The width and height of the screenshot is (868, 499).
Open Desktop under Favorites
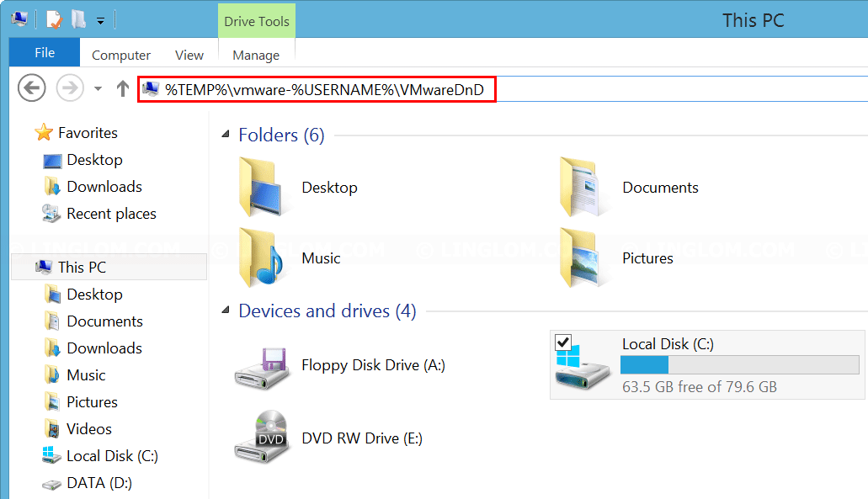(94, 160)
